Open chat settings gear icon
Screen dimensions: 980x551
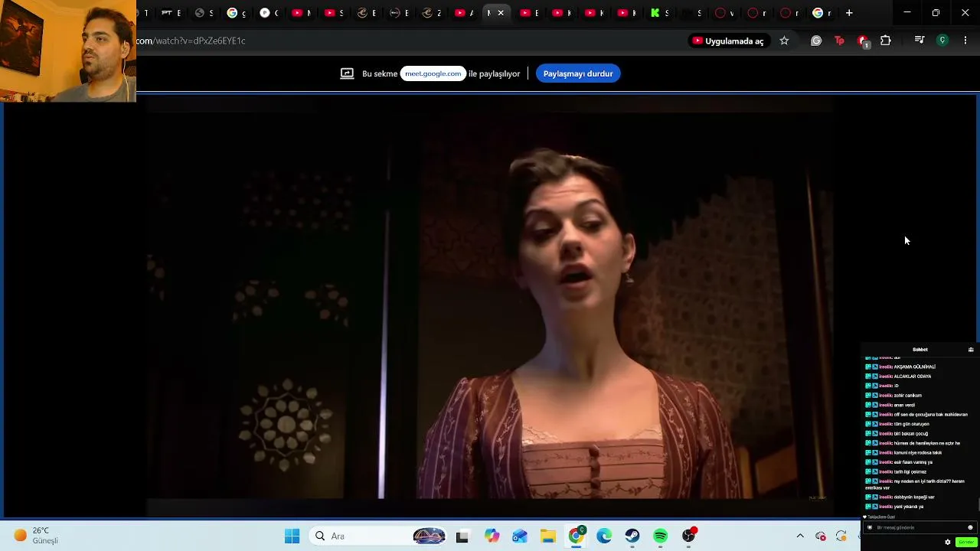[948, 543]
